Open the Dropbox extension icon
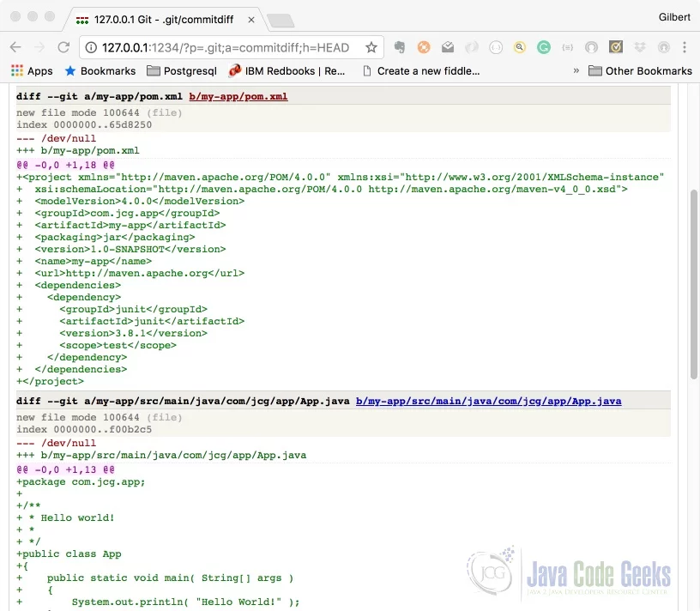This screenshot has height=611, width=700. 640,47
